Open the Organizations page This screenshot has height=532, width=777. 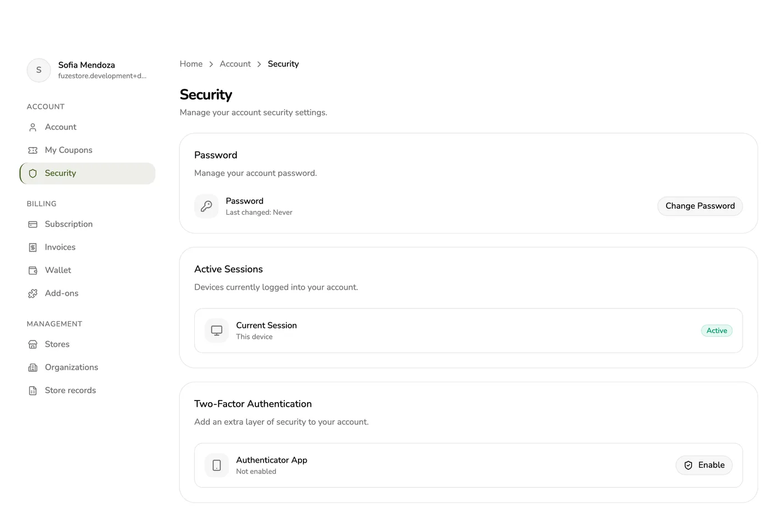tap(87, 367)
